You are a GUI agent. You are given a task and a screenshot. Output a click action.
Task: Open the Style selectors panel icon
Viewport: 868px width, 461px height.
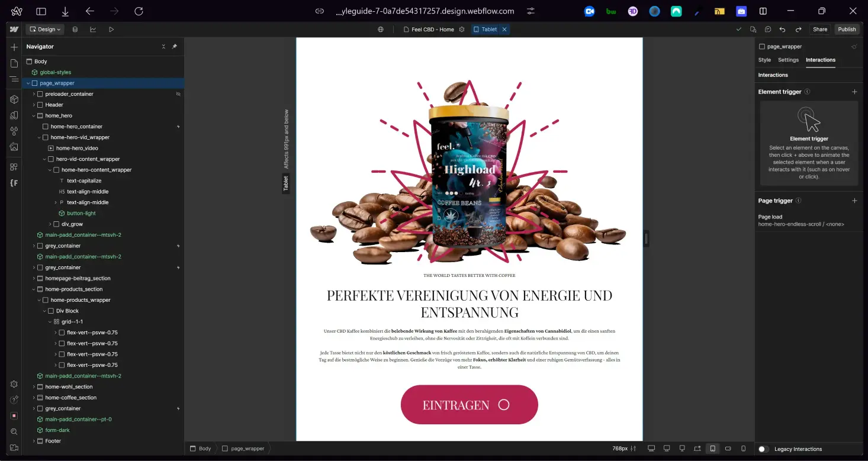14,115
